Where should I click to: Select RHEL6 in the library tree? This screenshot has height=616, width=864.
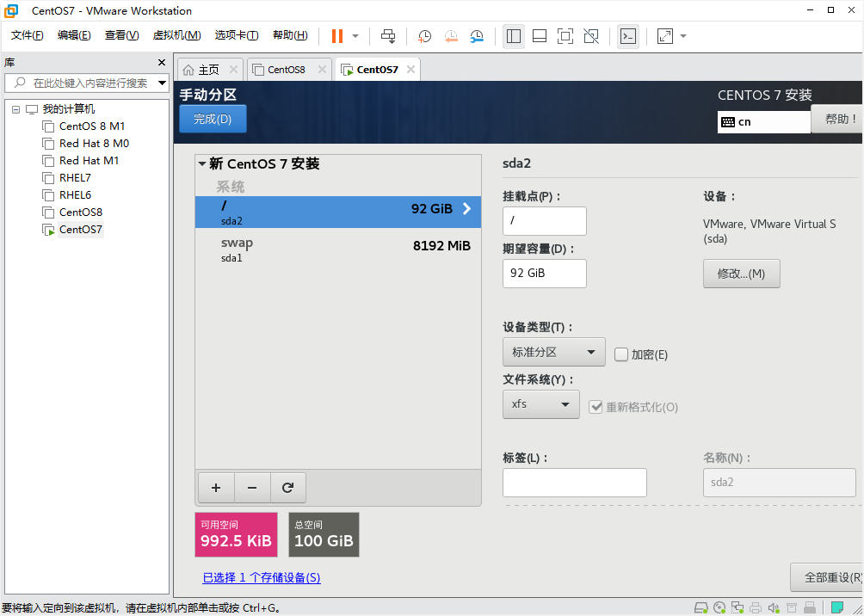click(75, 195)
